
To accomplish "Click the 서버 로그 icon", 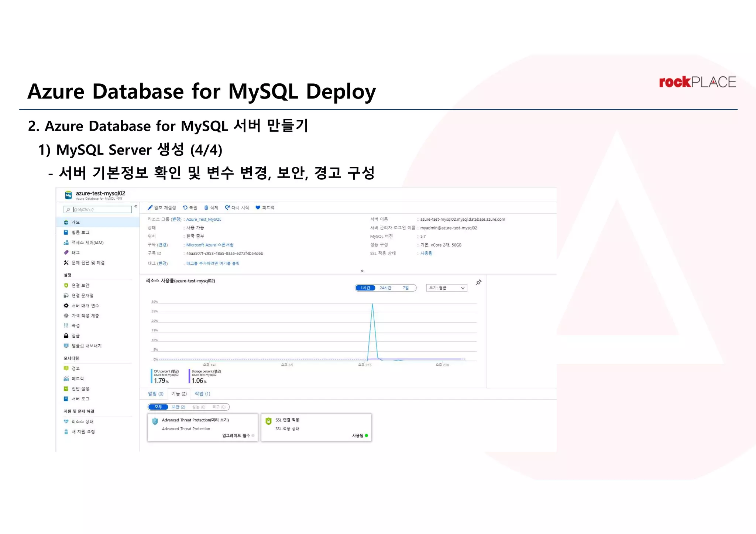I will pos(66,399).
